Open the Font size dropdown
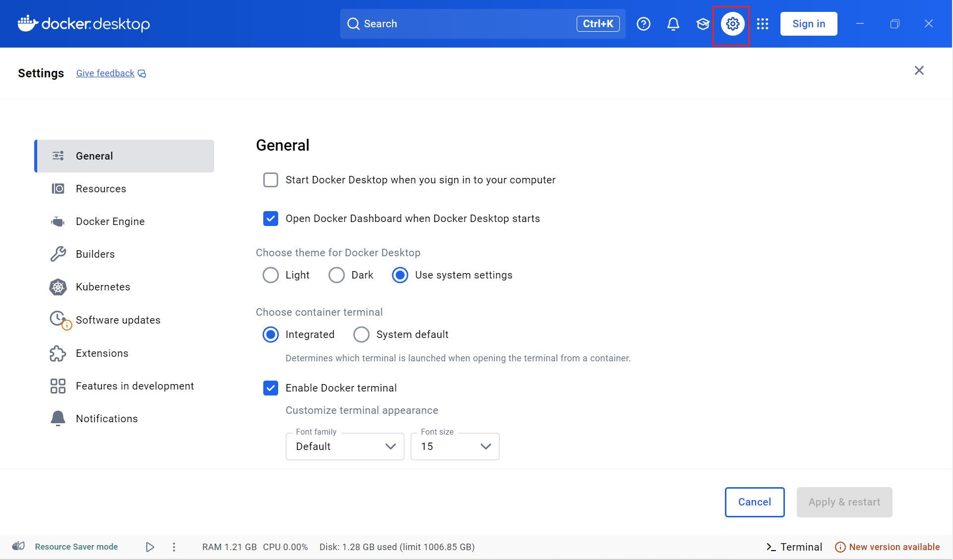Viewport: 953px width, 560px height. click(x=455, y=447)
